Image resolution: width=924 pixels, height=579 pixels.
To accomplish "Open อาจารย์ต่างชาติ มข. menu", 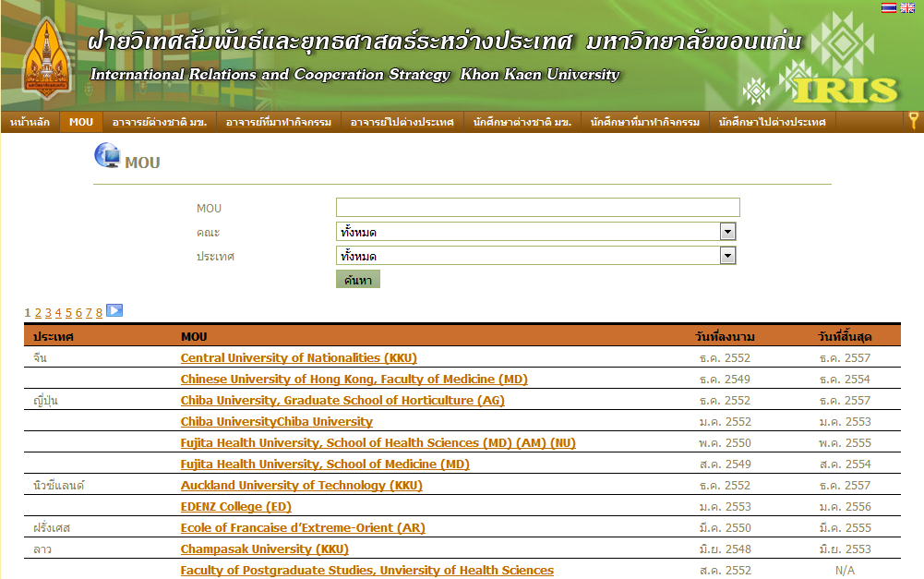I will [x=160, y=122].
